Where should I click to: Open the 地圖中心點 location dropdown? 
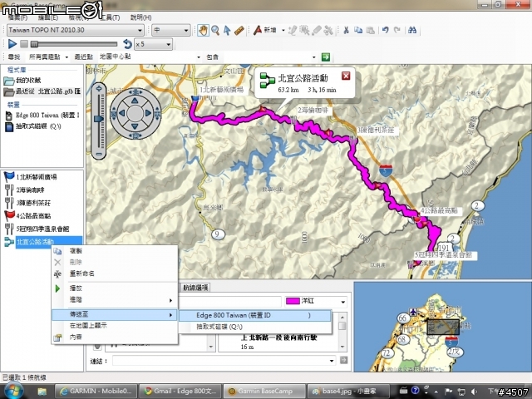(x=199, y=57)
